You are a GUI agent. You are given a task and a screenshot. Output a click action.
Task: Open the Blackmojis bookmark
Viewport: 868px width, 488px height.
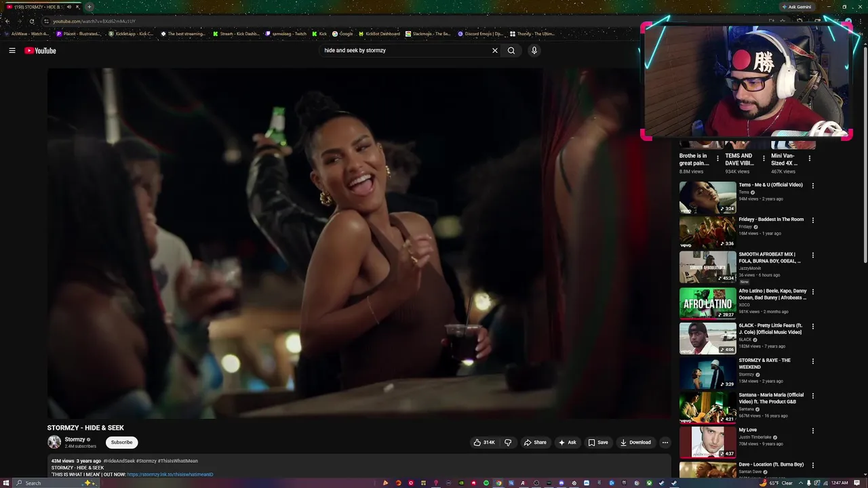pyautogui.click(x=429, y=33)
